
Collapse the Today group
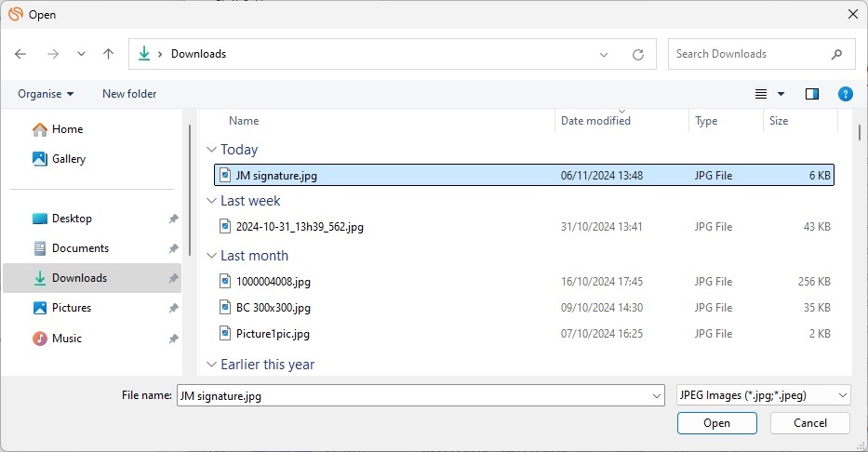coord(211,150)
